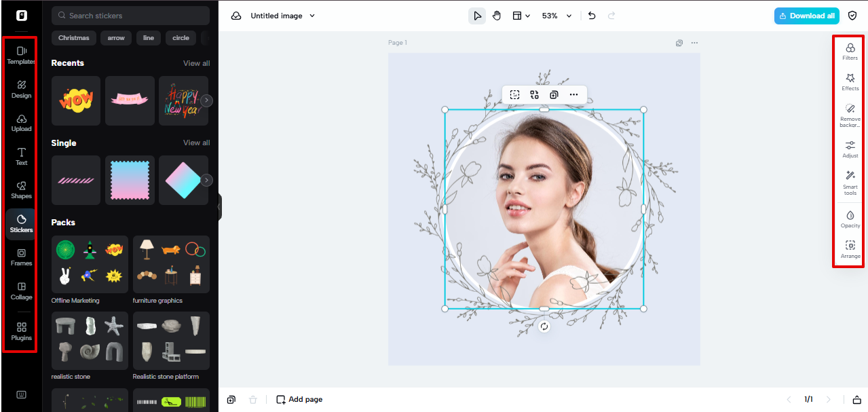Open the Frames panel
Viewport: 868px width, 412px height.
[x=21, y=257]
